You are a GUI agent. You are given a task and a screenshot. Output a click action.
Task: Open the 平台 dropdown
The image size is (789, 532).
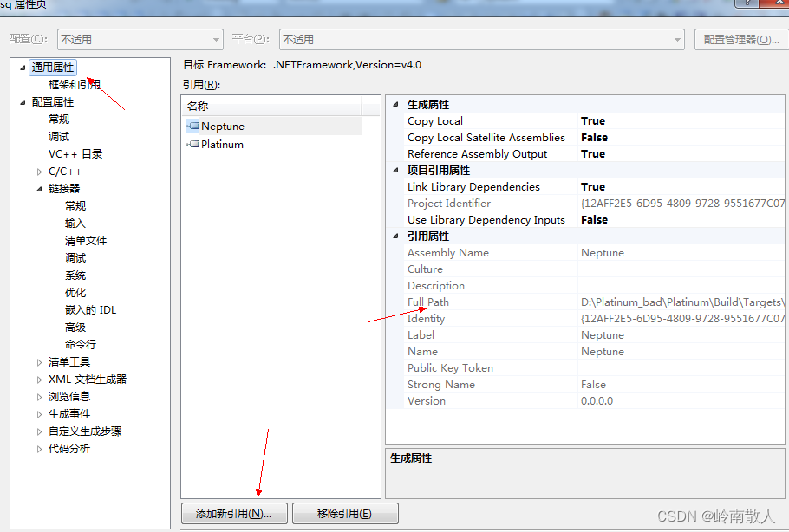(675, 39)
